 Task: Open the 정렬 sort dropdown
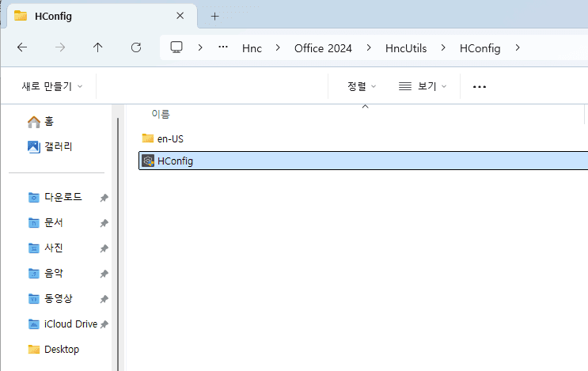click(362, 86)
